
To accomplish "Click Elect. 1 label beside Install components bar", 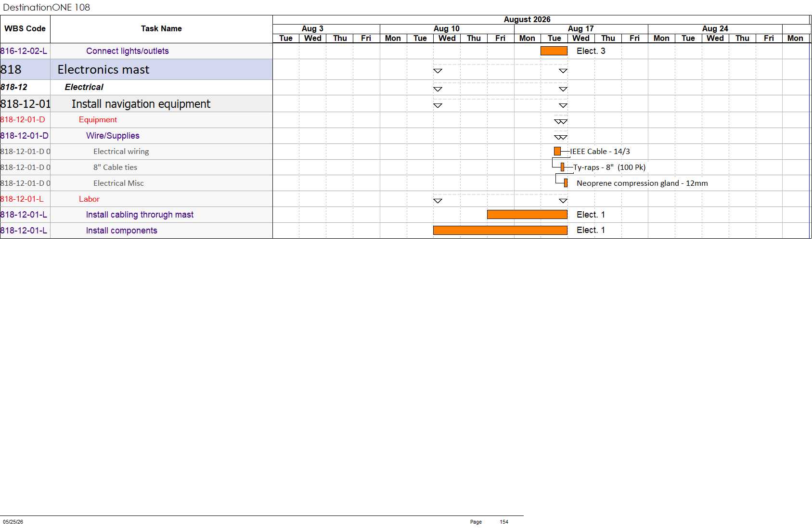I will coord(591,231).
